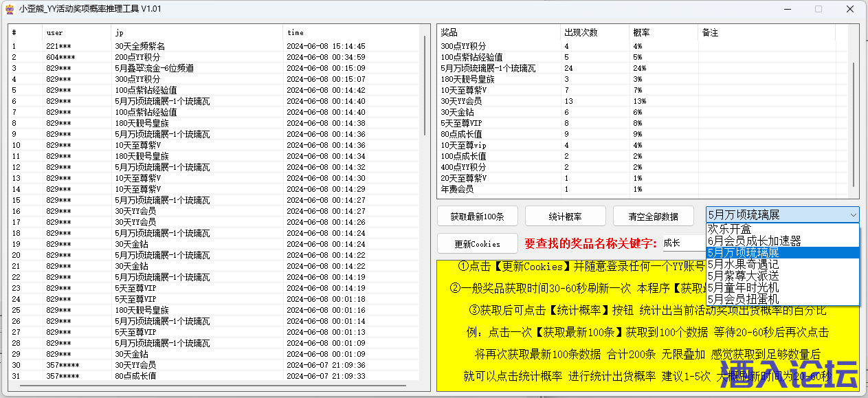
Task: Choose 6月会员成长加速器 in the dropdown
Action: [754, 241]
